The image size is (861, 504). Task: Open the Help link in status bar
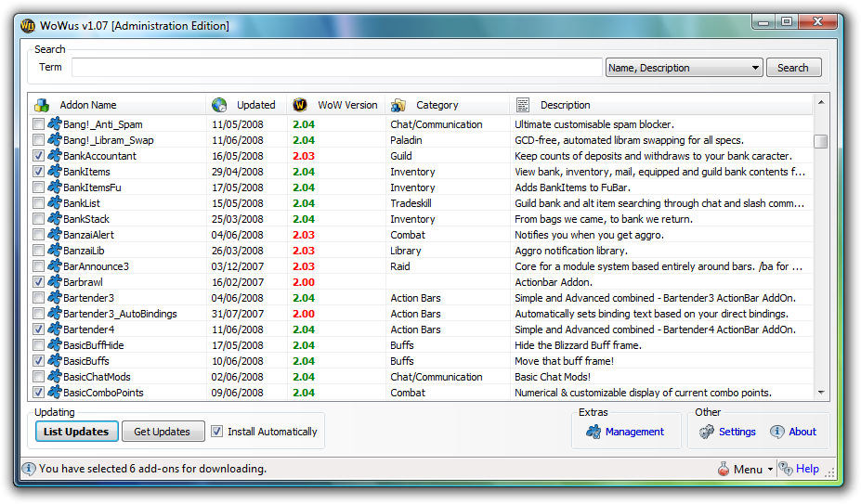pyautogui.click(x=807, y=469)
